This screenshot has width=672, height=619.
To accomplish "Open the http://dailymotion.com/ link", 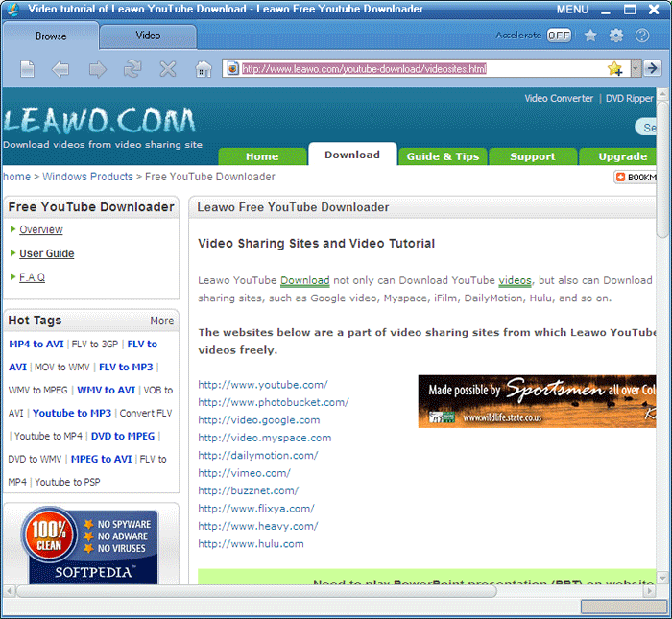I will point(257,455).
